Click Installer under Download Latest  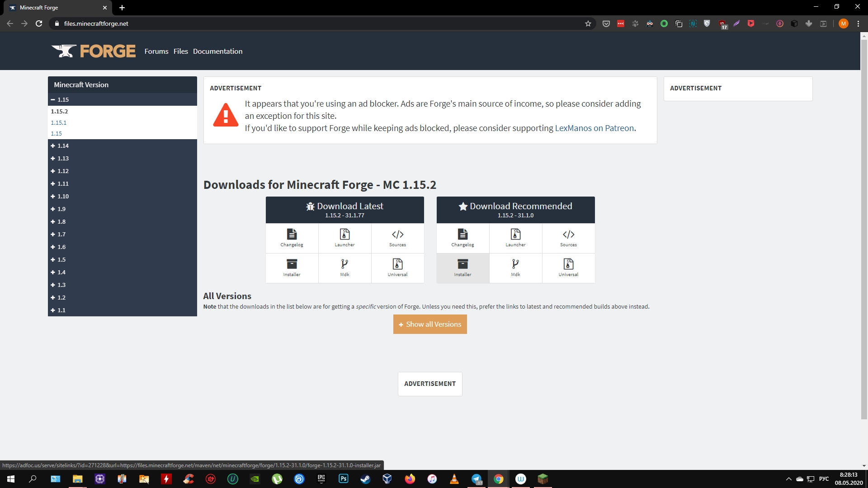pyautogui.click(x=292, y=268)
